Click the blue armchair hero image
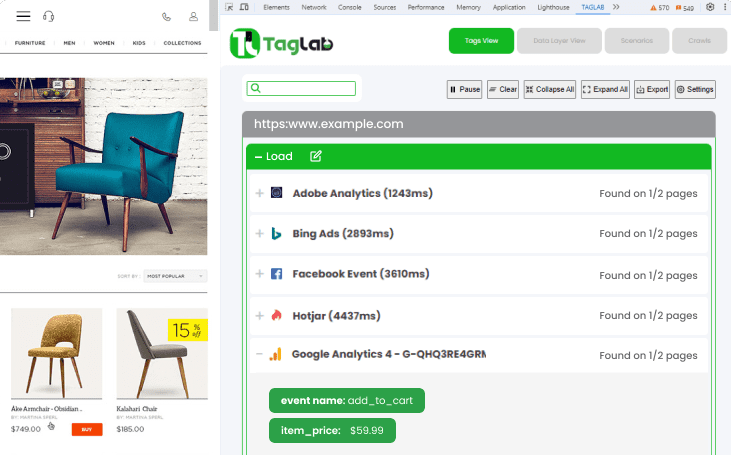 coord(103,166)
